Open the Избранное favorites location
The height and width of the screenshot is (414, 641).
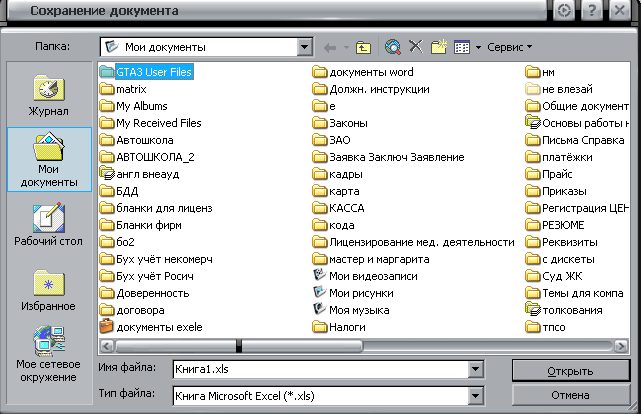pos(49,290)
